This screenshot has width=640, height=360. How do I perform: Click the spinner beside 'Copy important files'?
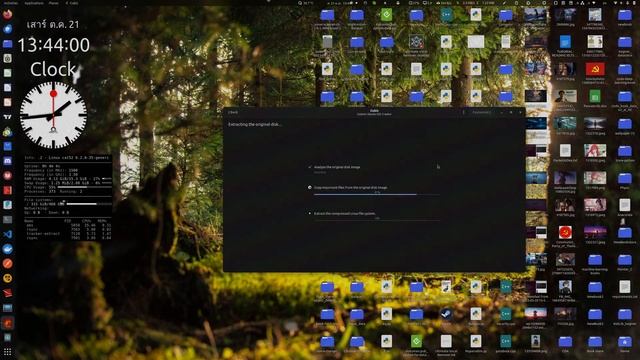pos(310,187)
